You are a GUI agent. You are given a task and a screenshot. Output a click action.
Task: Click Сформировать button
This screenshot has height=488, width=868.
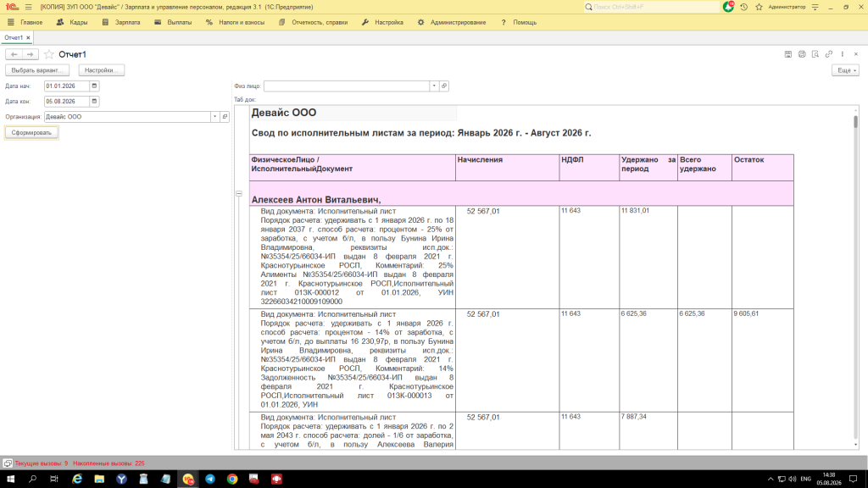click(31, 133)
